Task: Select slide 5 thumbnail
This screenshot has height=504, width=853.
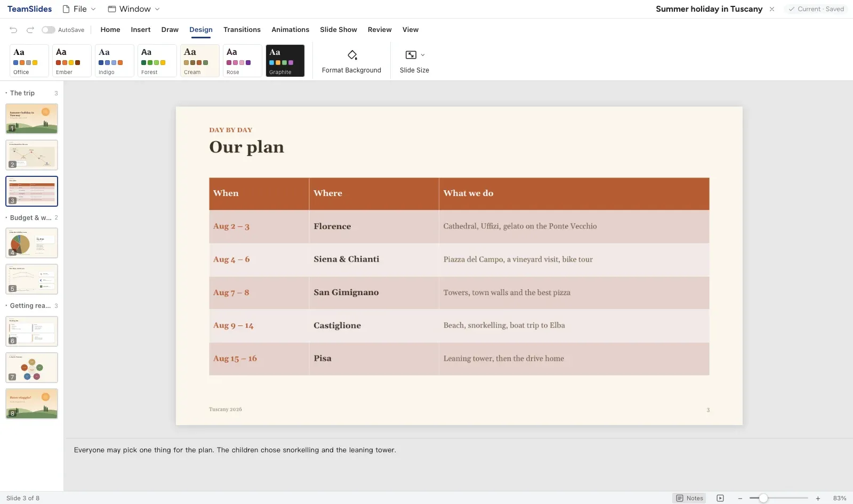Action: [31, 279]
